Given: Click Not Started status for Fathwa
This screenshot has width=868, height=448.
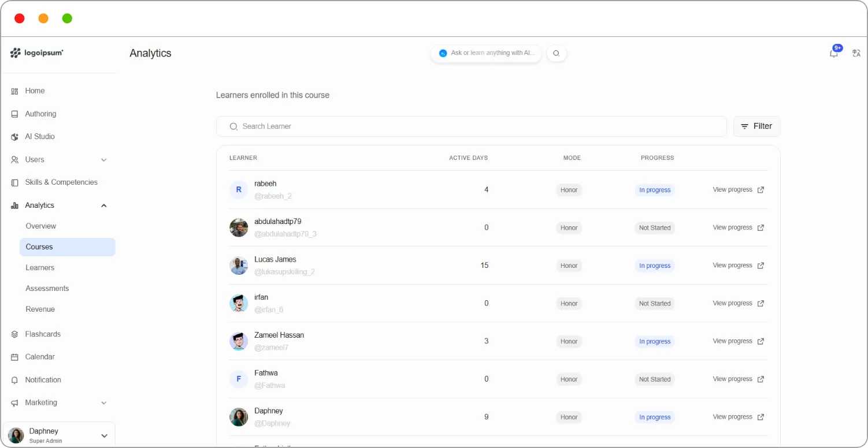Looking at the screenshot, I should click(x=655, y=379).
